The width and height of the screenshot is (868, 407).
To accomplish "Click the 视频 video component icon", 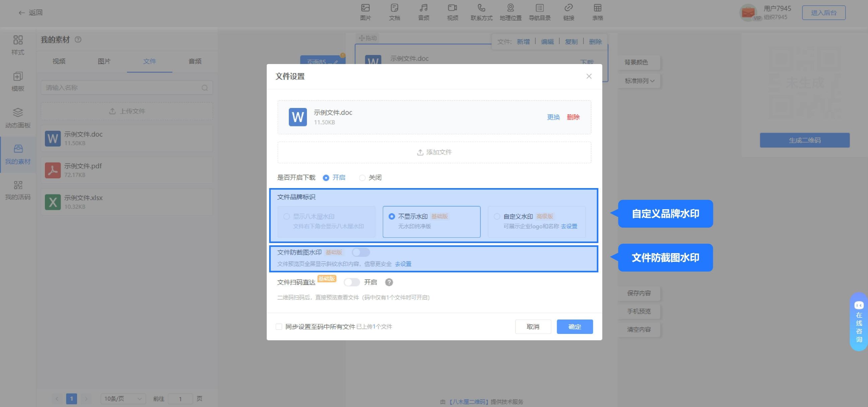I will (x=452, y=8).
